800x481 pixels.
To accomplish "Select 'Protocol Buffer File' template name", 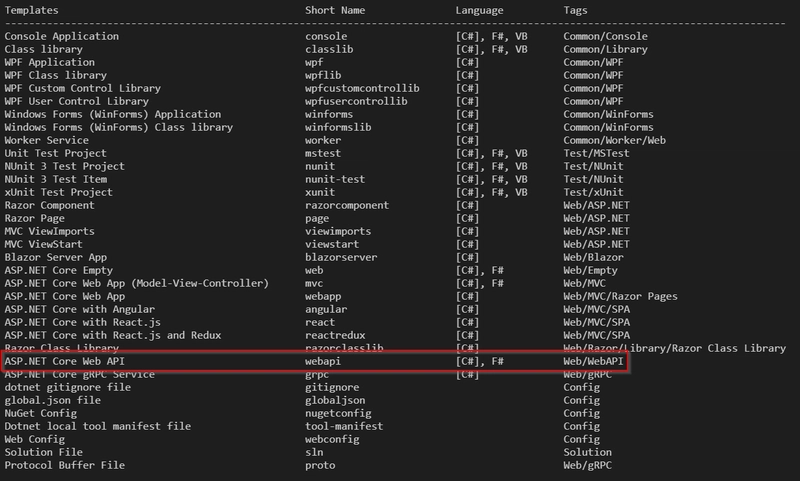I will pos(64,465).
